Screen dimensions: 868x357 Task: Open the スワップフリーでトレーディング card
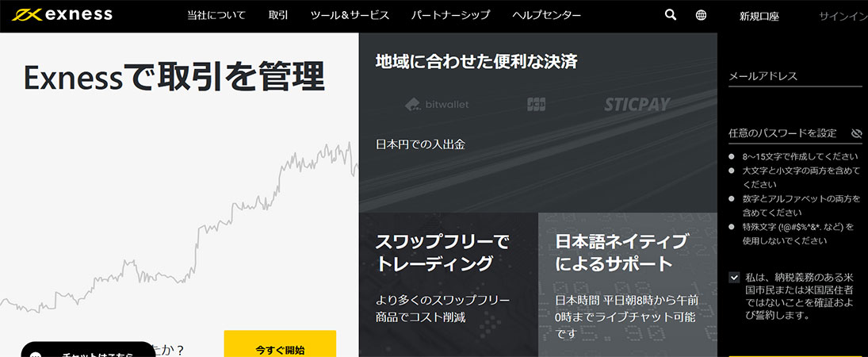pos(449,284)
